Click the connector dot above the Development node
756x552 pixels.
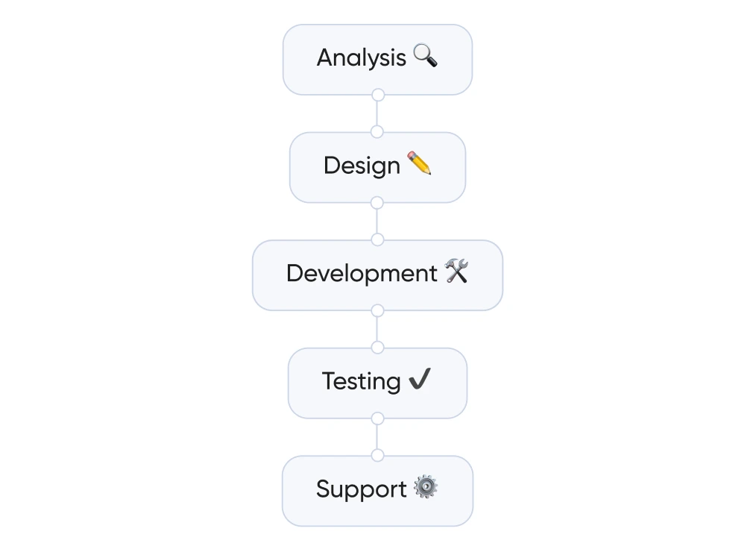[377, 239]
